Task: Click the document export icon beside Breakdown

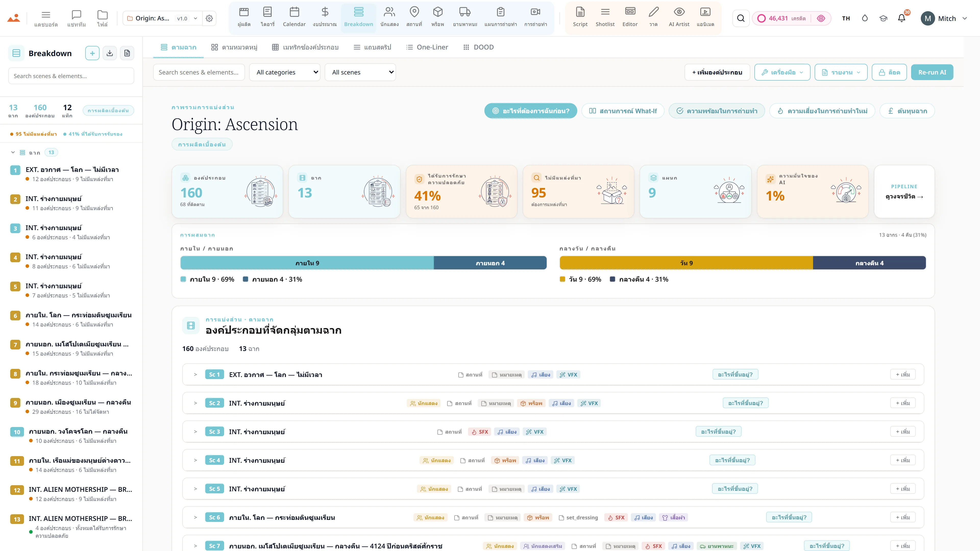Action: (127, 53)
